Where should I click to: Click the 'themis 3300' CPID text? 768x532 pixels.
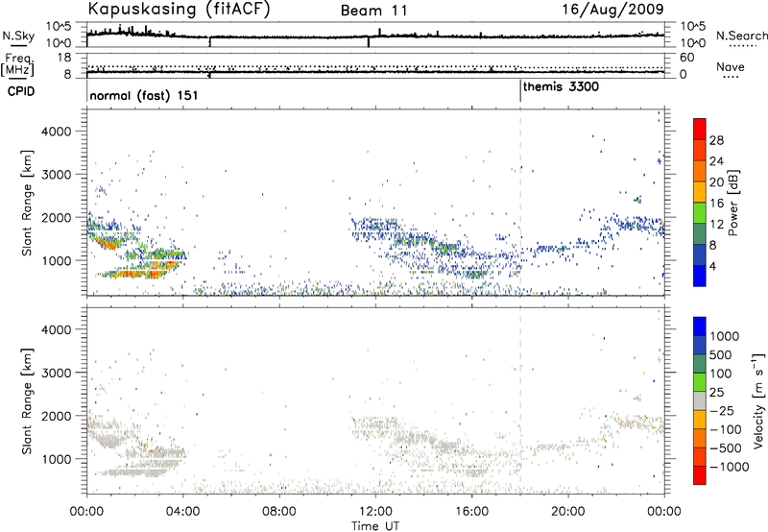click(x=561, y=87)
